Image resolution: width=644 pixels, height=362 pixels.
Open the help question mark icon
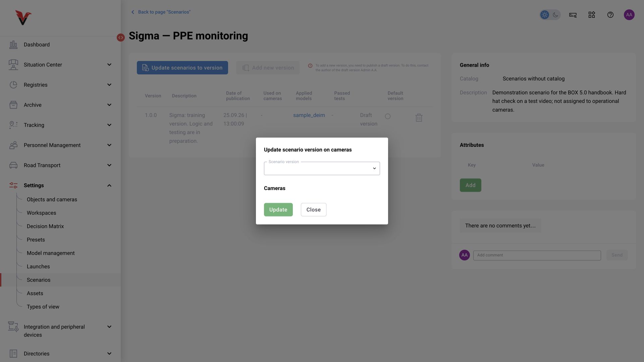[610, 15]
